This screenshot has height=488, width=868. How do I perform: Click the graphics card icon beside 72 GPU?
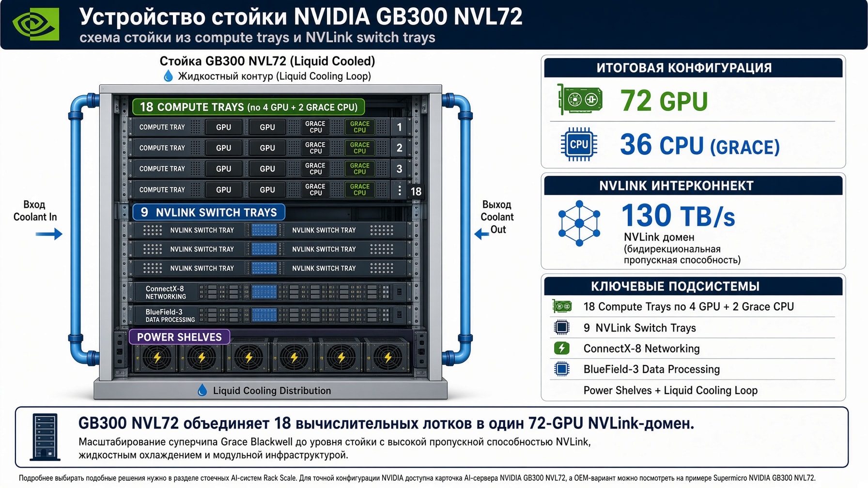(x=580, y=100)
